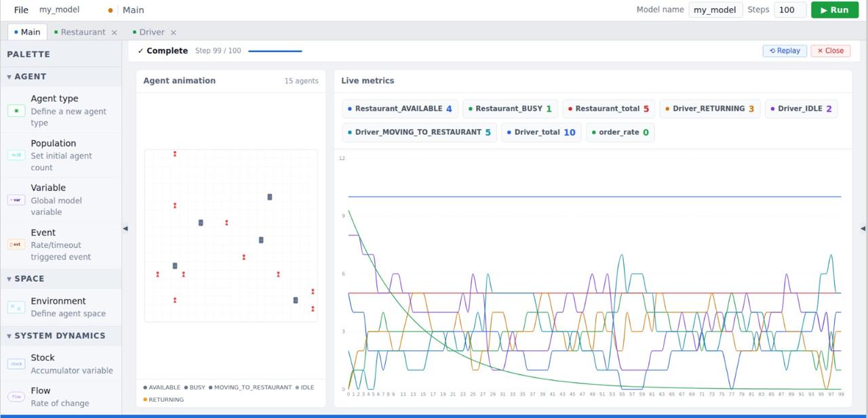
Task: Switch to the Main tab
Action: tap(27, 32)
